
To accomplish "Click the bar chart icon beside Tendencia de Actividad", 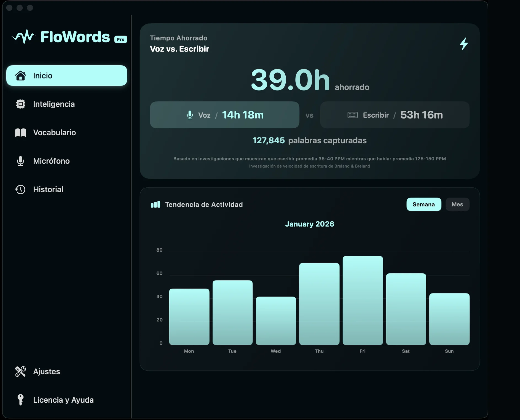I will coord(155,204).
